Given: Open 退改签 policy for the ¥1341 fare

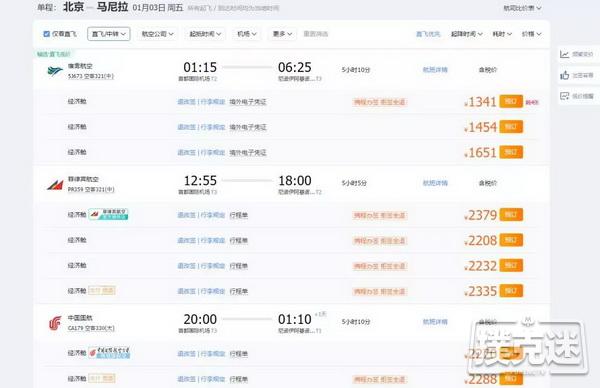Looking at the screenshot, I should (x=187, y=102).
